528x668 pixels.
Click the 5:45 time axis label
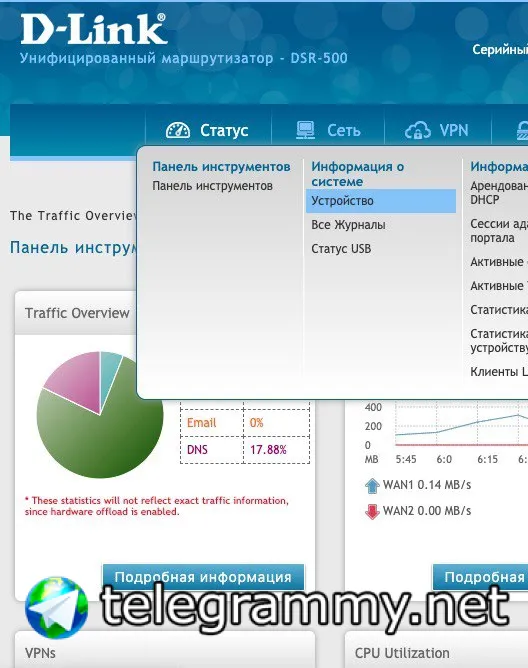click(406, 459)
